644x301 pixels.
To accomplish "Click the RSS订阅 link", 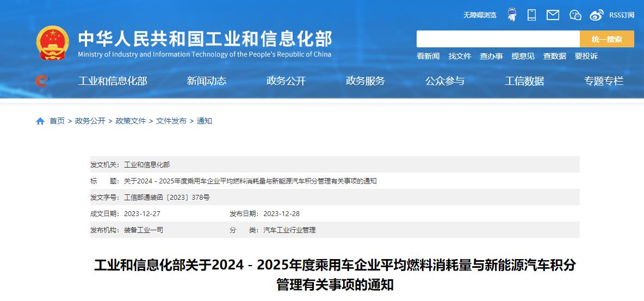I will 622,15.
